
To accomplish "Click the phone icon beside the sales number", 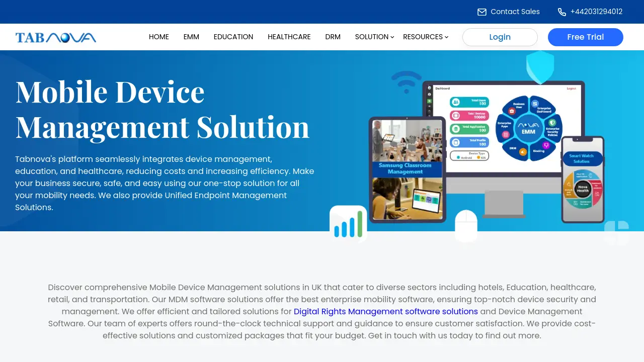I will pos(561,12).
